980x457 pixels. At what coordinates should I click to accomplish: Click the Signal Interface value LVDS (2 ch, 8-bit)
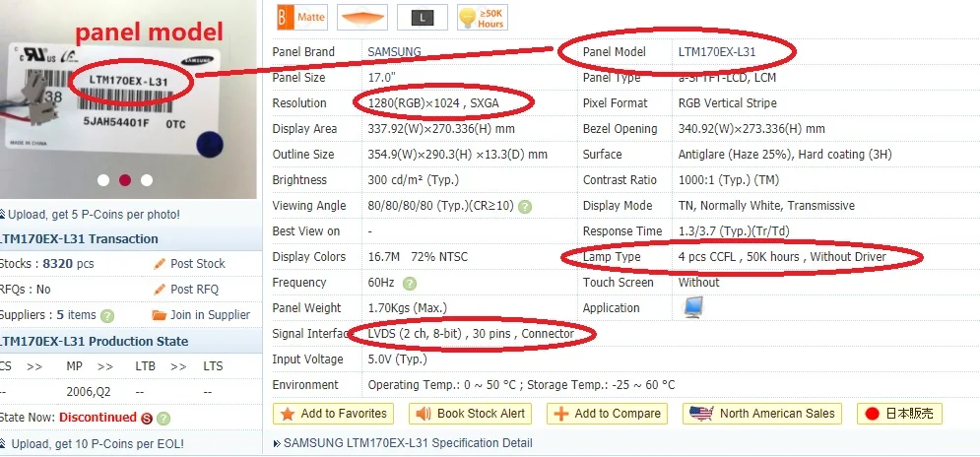click(x=471, y=334)
